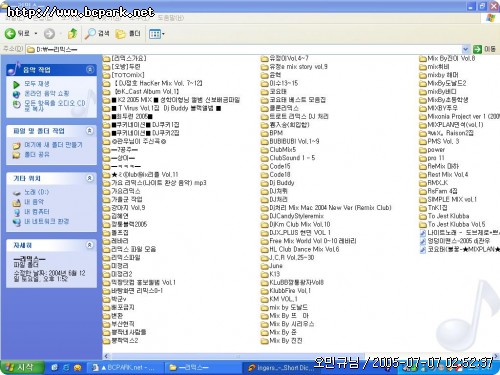The height and width of the screenshot is (375, 500).
Task: Select the KlubbFire Vol.1 folder name
Action: (290, 291)
